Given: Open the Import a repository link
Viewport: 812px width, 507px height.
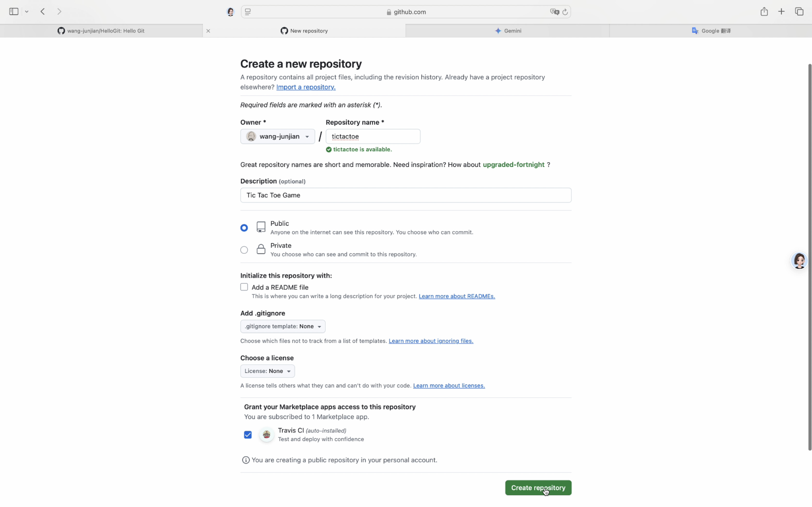Looking at the screenshot, I should click(305, 87).
